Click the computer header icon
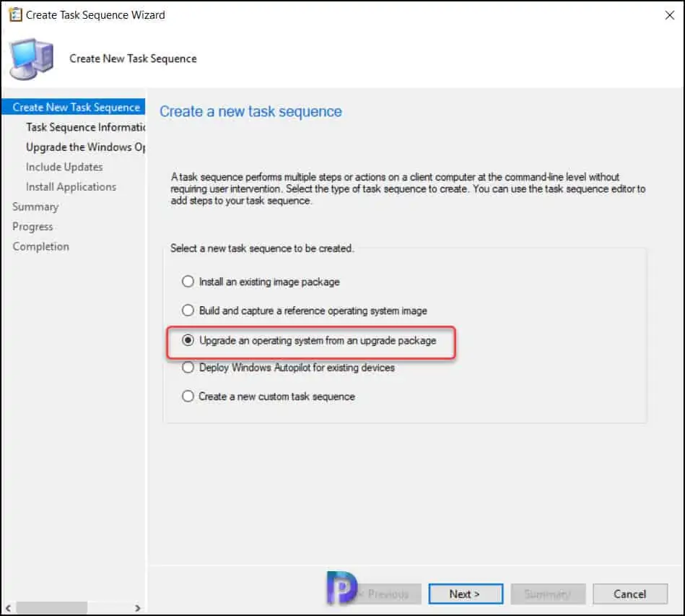Screen dimensions: 685x616 32,59
